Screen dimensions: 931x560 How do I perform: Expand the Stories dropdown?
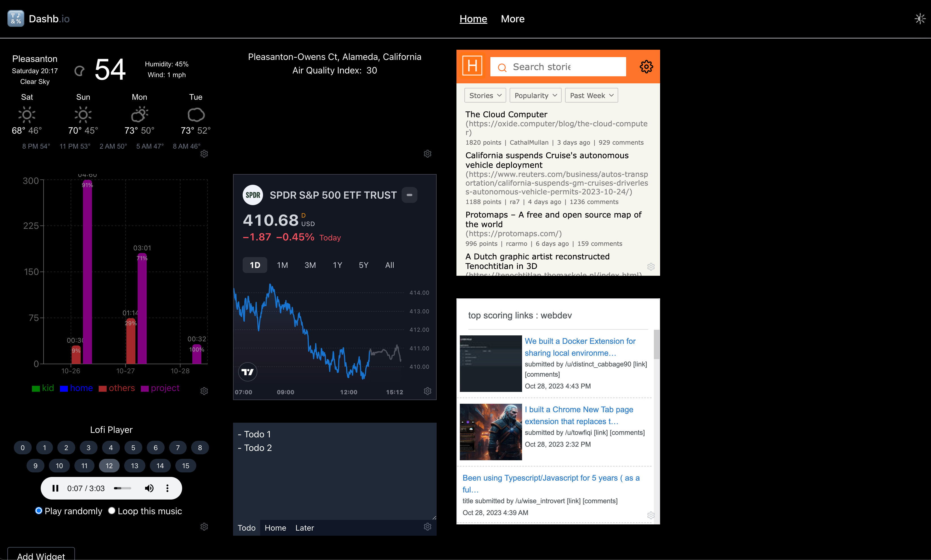tap(485, 95)
